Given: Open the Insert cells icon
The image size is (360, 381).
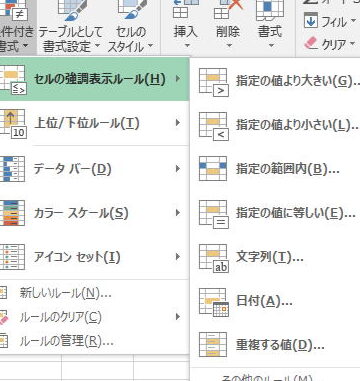Looking at the screenshot, I should point(185,9).
